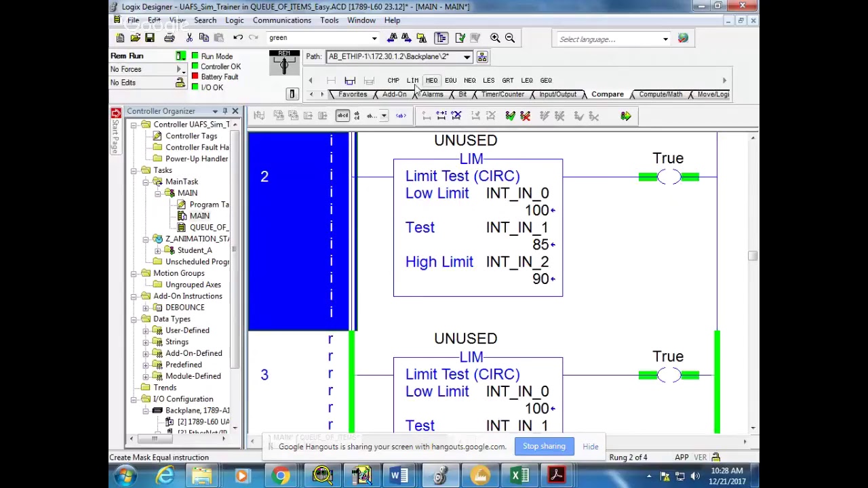Click the green accept edits checkmark icon

(510, 116)
